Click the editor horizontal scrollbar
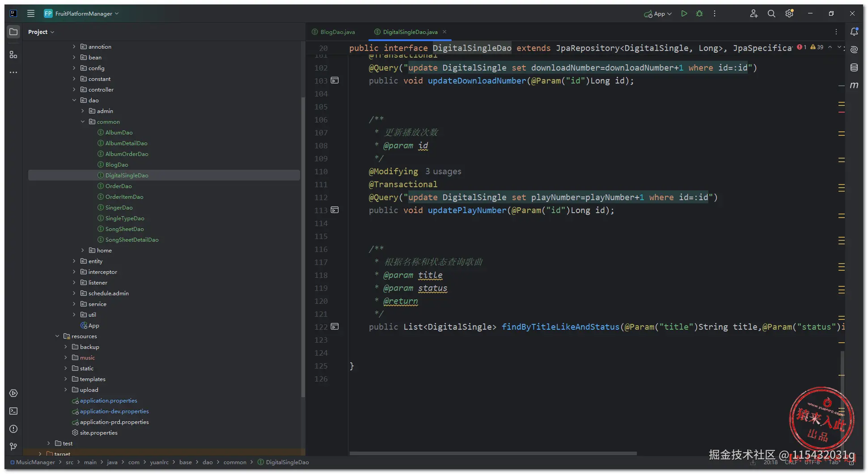The image size is (868, 474). [x=493, y=453]
